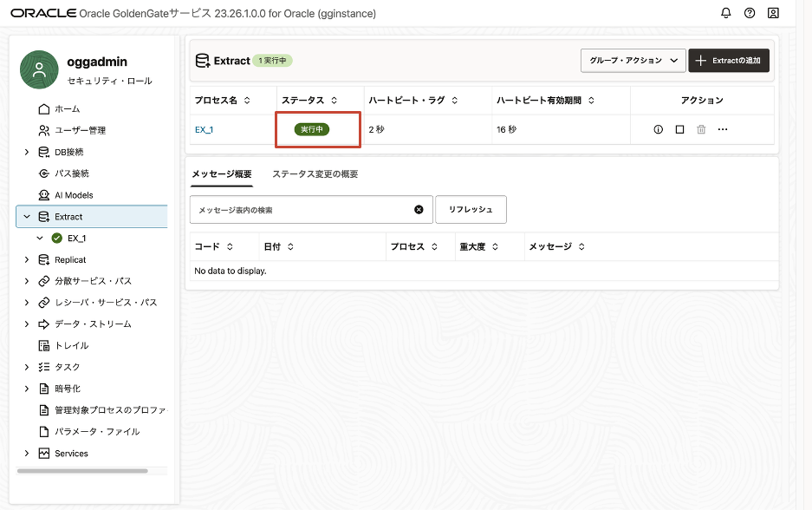Screen dimensions: 812x510
Task: Open the EX_1 process name link
Action: (204, 130)
